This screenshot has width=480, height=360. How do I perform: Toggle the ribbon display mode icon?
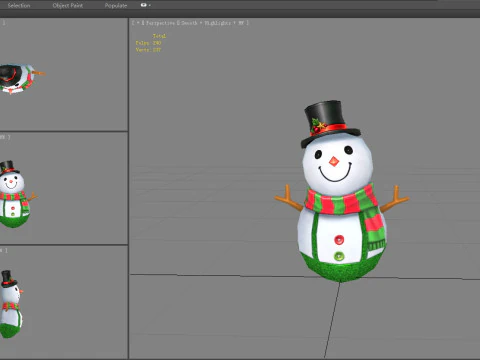pyautogui.click(x=145, y=5)
